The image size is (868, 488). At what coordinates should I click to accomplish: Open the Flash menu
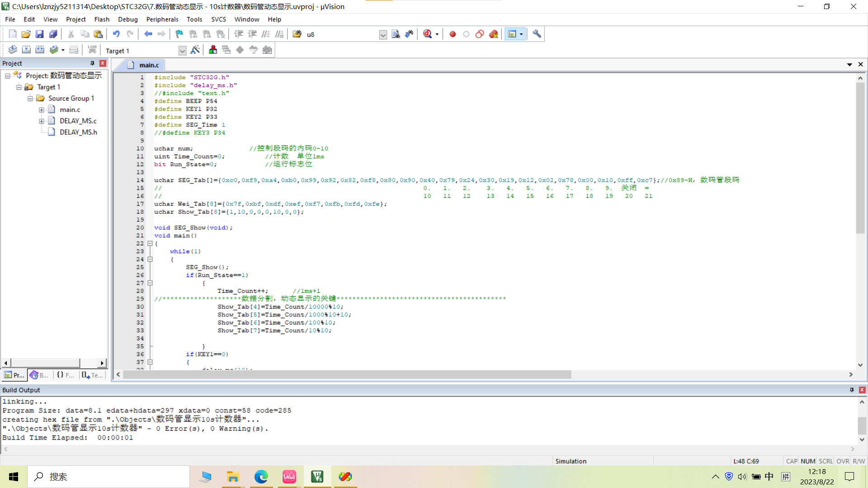click(x=102, y=19)
